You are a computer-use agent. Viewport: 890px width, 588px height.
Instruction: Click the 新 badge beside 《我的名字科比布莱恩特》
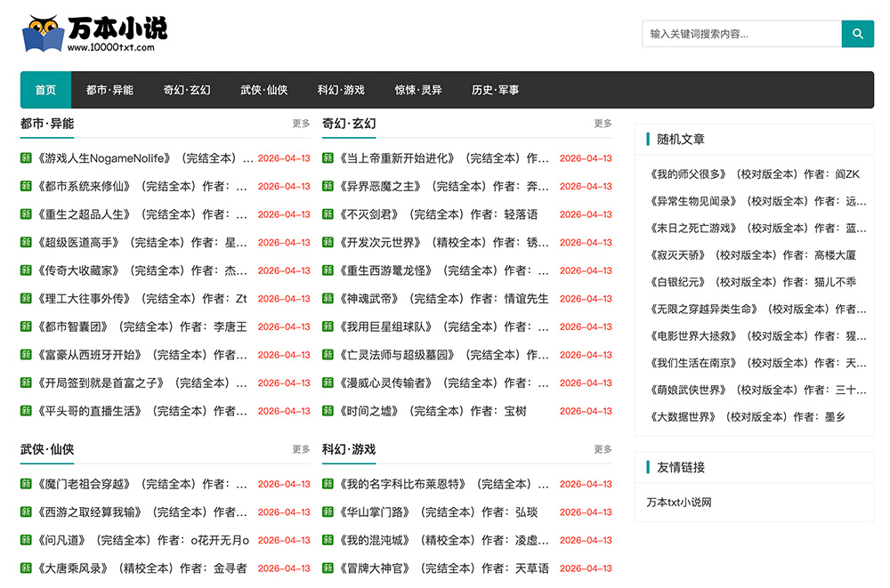point(327,484)
